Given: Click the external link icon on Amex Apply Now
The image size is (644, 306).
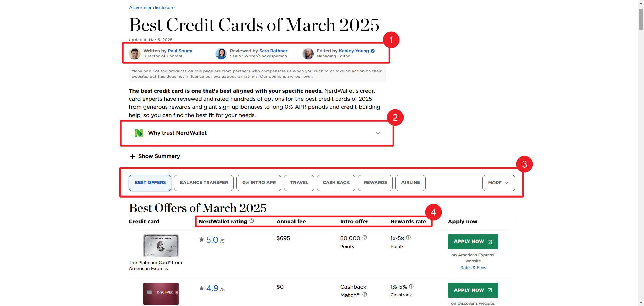Looking at the screenshot, I should pos(490,241).
